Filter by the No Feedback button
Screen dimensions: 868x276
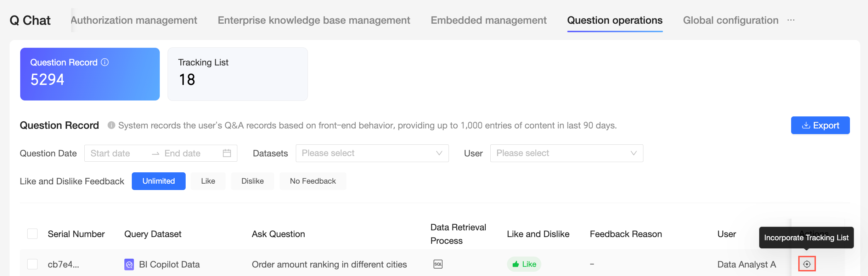[x=312, y=181]
